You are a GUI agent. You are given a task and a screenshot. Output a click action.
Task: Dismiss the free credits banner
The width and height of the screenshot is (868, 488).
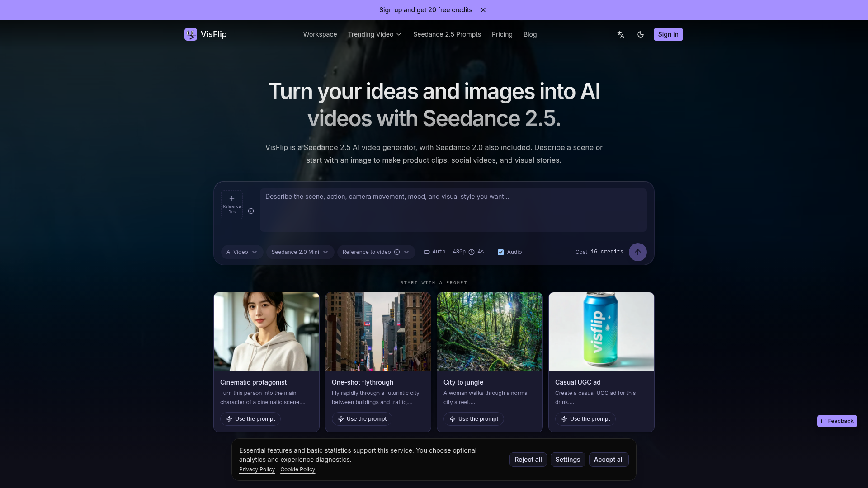pos(483,10)
